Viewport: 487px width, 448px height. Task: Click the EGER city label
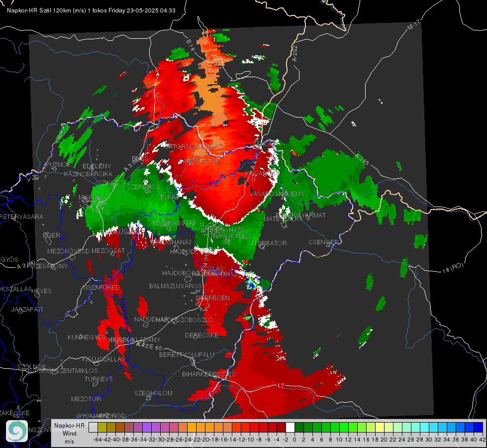(51, 235)
